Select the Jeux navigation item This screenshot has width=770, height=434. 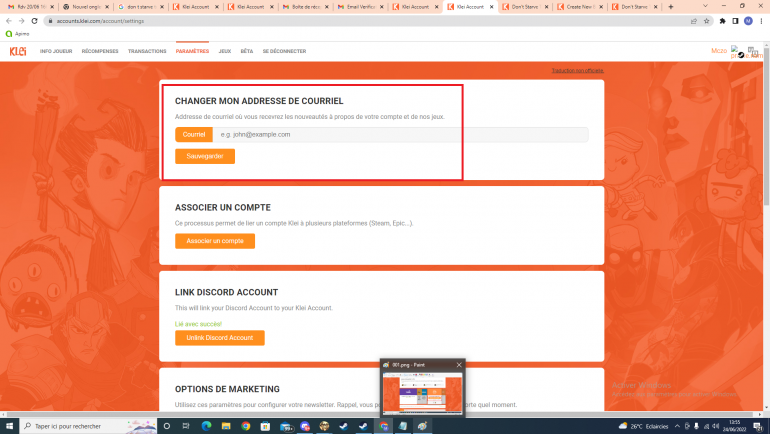pyautogui.click(x=224, y=51)
